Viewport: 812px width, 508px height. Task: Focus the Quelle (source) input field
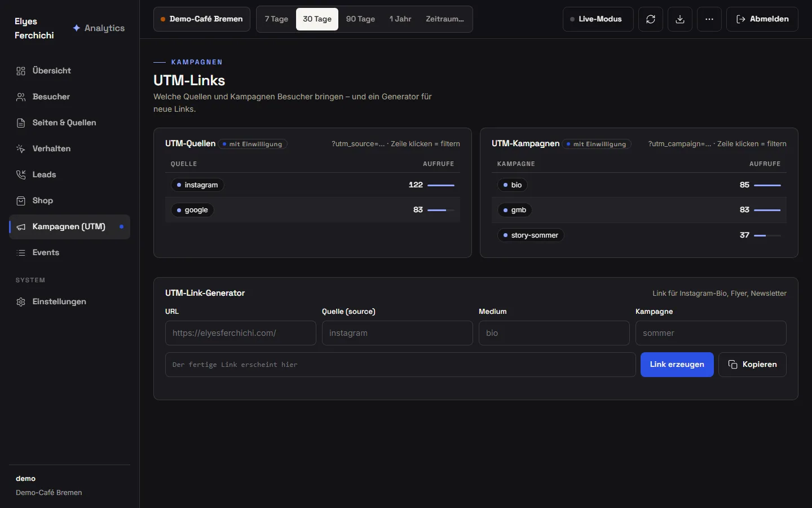pyautogui.click(x=398, y=333)
